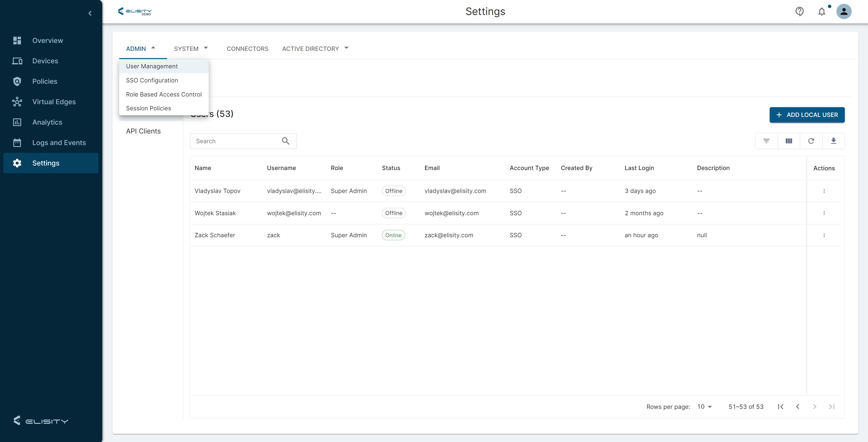Select SSO Configuration from Admin menu
The image size is (868, 442).
tap(152, 80)
